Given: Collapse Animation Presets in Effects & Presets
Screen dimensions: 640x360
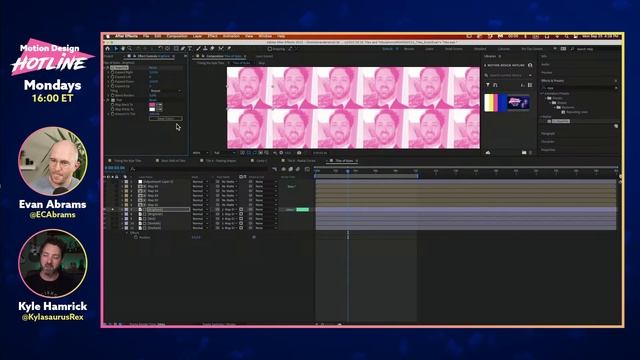Looking at the screenshot, I should (x=542, y=93).
